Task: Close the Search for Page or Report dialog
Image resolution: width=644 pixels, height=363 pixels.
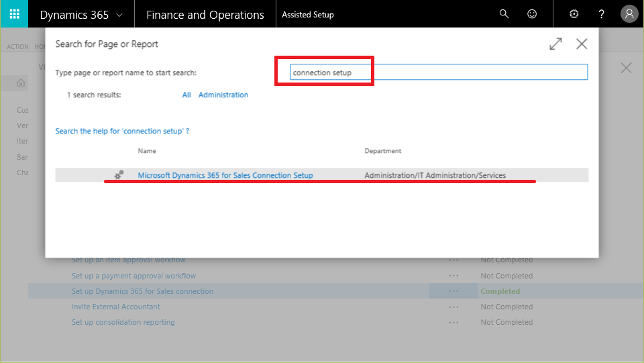Action: (582, 44)
